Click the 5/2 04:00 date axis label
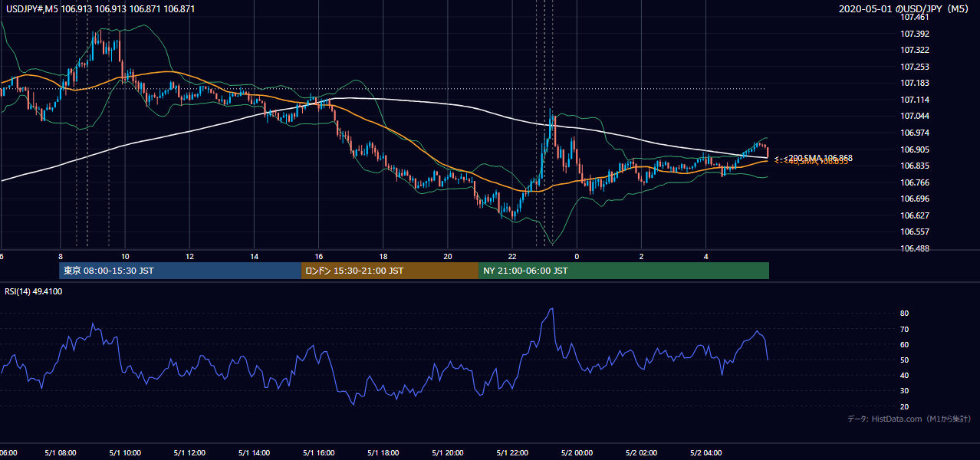 click(x=705, y=453)
